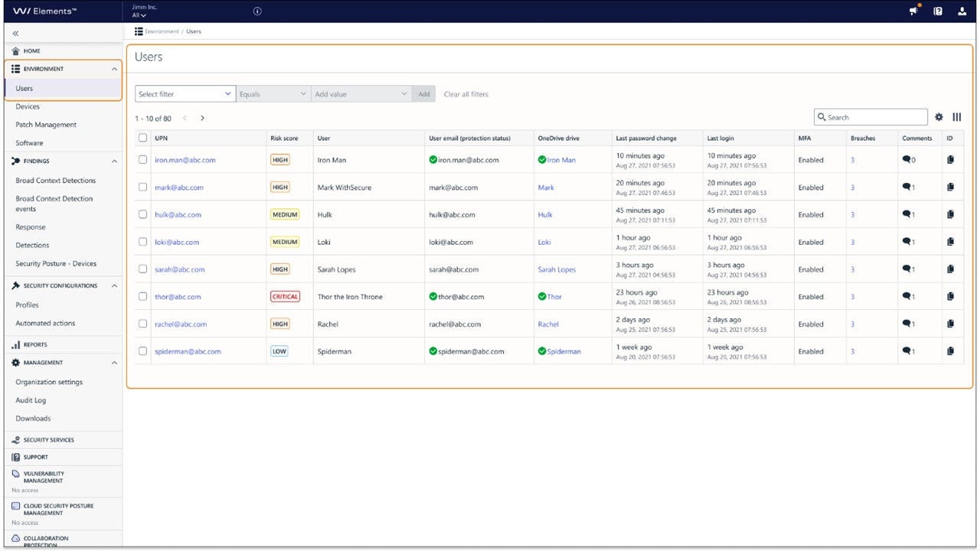Open Organization settings in the sidebar
The width and height of the screenshot is (980, 551).
[x=49, y=382]
